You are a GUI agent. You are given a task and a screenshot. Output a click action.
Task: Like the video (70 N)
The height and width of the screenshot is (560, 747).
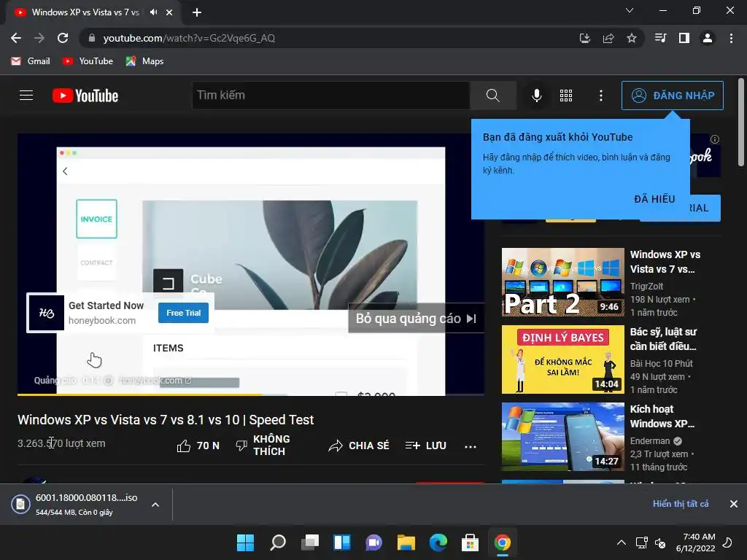point(198,446)
